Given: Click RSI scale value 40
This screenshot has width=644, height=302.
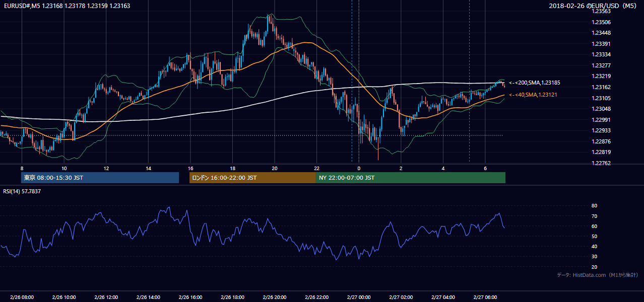Looking at the screenshot, I should (x=594, y=246).
